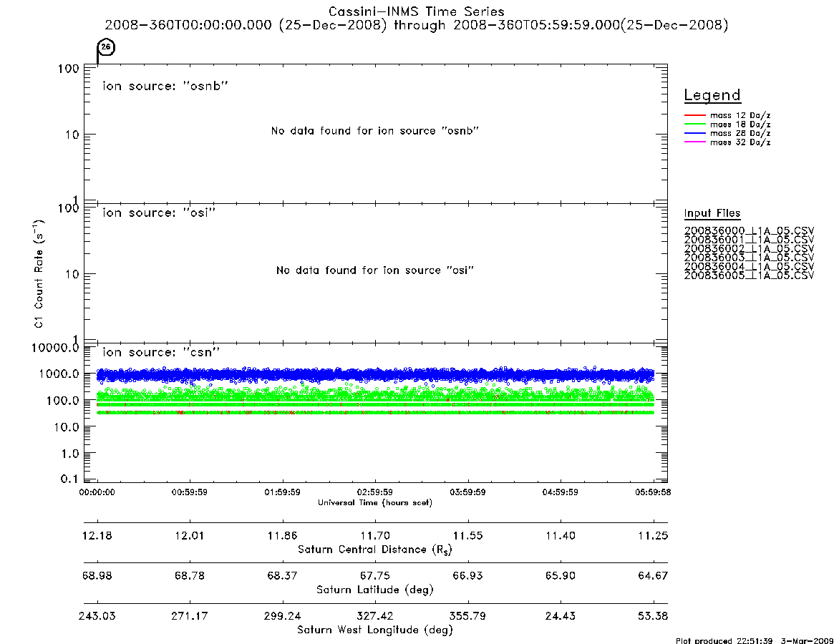Click latitude value 67.75
Viewport: 834px width, 644px height.
point(375,576)
